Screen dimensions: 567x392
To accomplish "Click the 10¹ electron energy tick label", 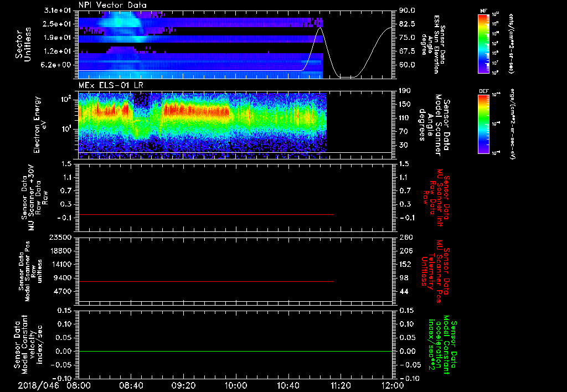I will point(67,129).
